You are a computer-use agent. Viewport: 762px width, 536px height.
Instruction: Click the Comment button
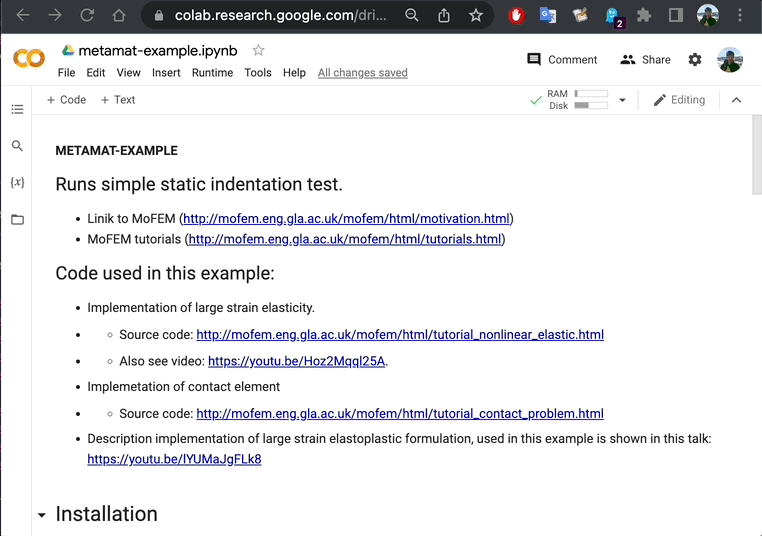(x=562, y=60)
